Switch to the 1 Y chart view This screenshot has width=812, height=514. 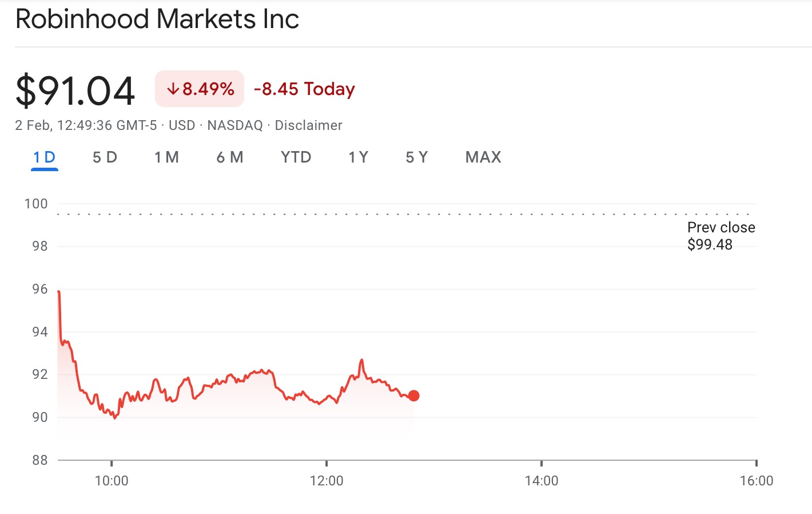point(359,157)
